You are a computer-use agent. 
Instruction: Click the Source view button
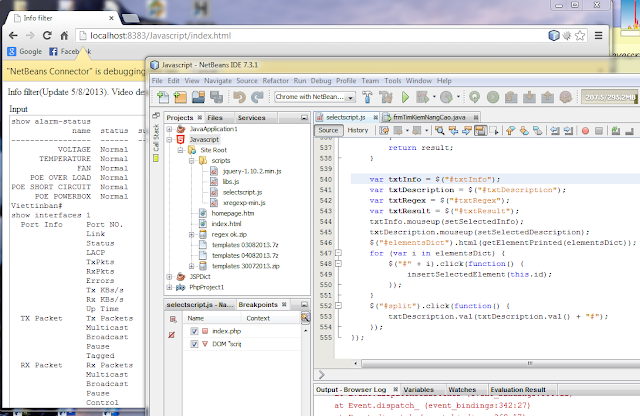(328, 130)
